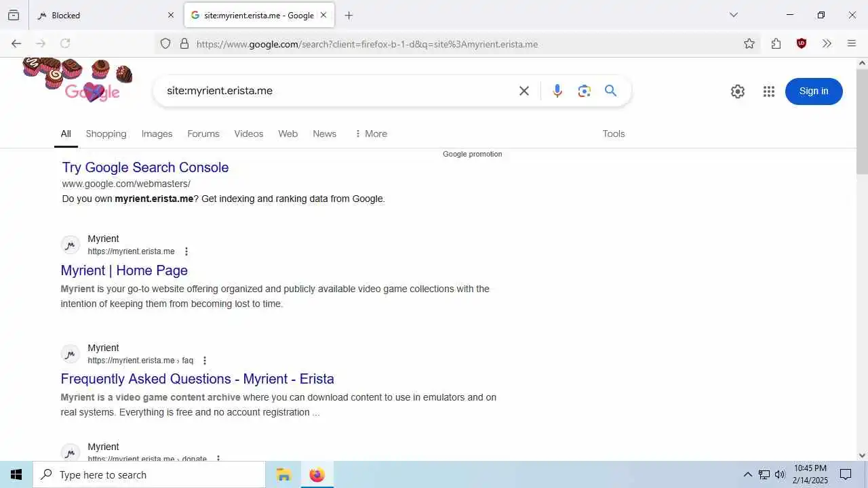Switch to Shopping results tab
Image resolution: width=868 pixels, height=488 pixels.
tap(106, 134)
